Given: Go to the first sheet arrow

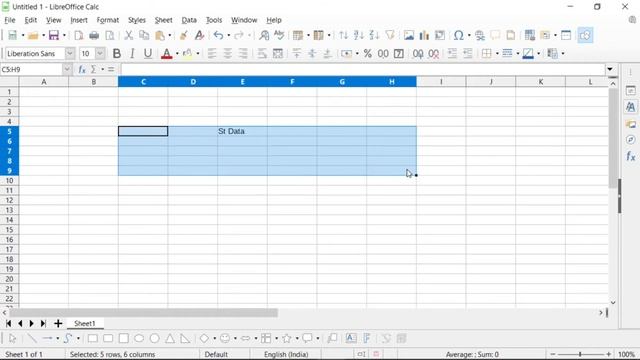Looking at the screenshot, I should click(8, 323).
